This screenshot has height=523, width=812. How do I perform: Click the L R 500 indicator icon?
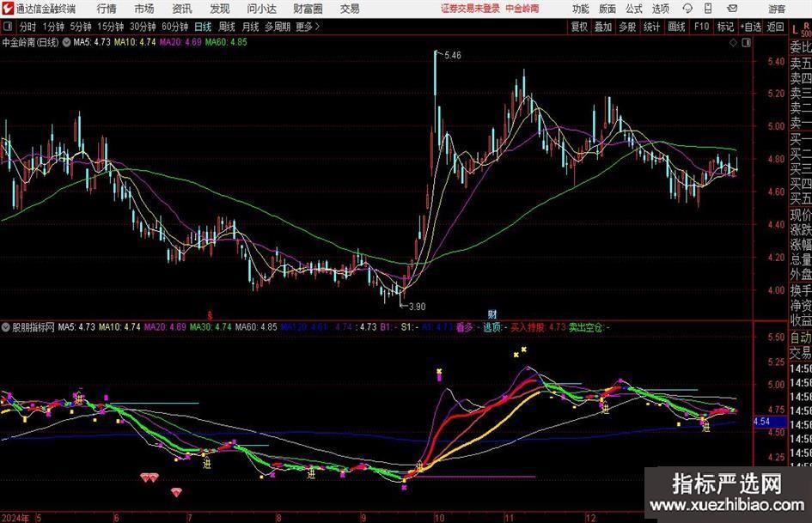(801, 28)
